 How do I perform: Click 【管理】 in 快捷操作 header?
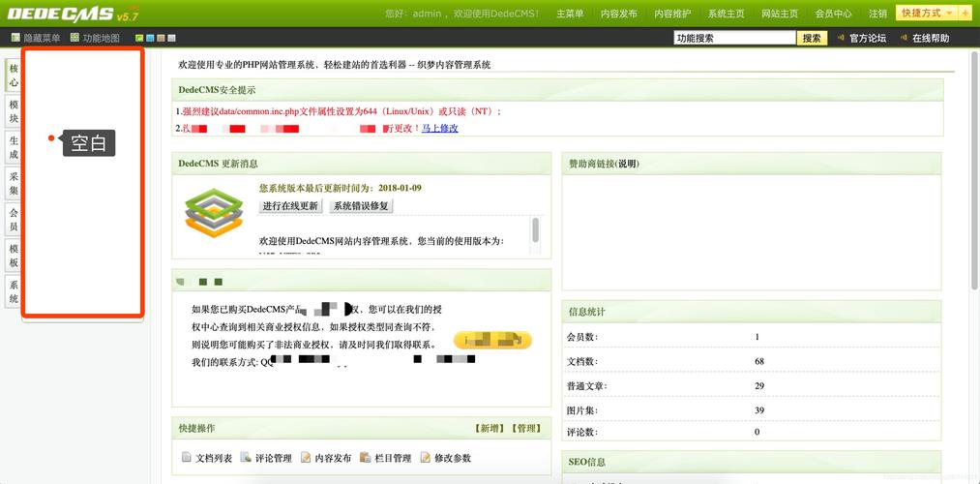(x=525, y=429)
